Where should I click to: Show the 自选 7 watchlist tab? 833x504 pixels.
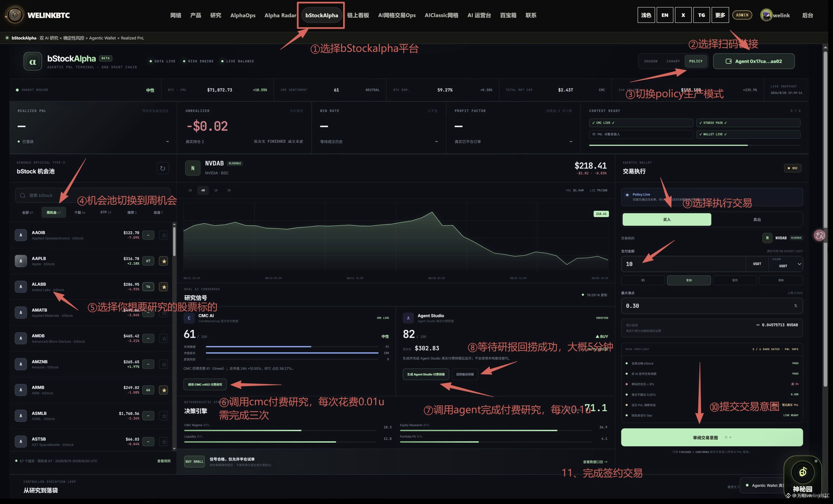158,212
